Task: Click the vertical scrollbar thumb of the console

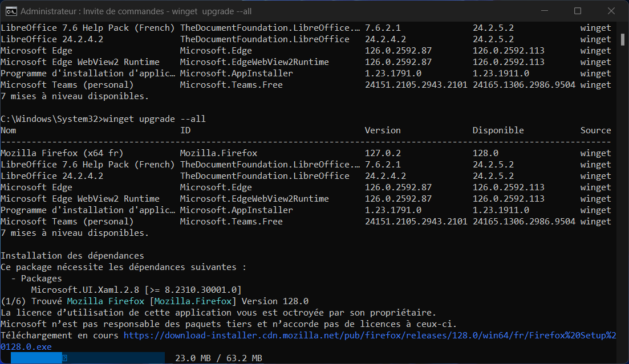Action: point(623,39)
